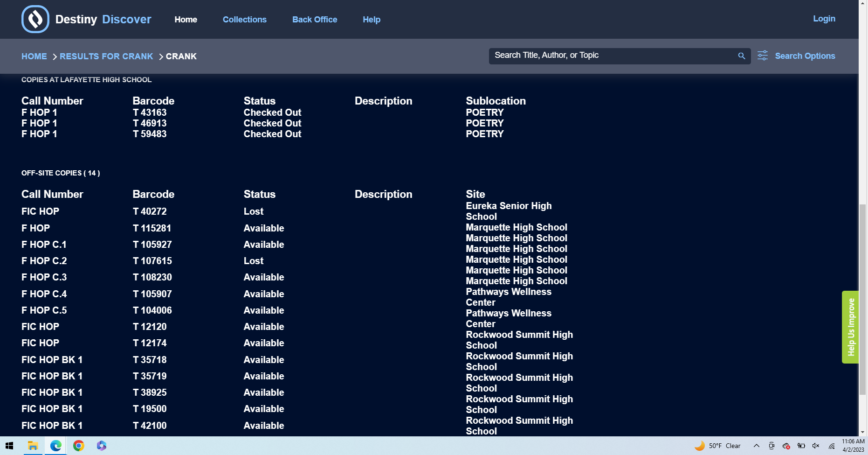Open the taskbar clock showing 11:06 AM
This screenshot has width=868, height=455.
[853, 446]
